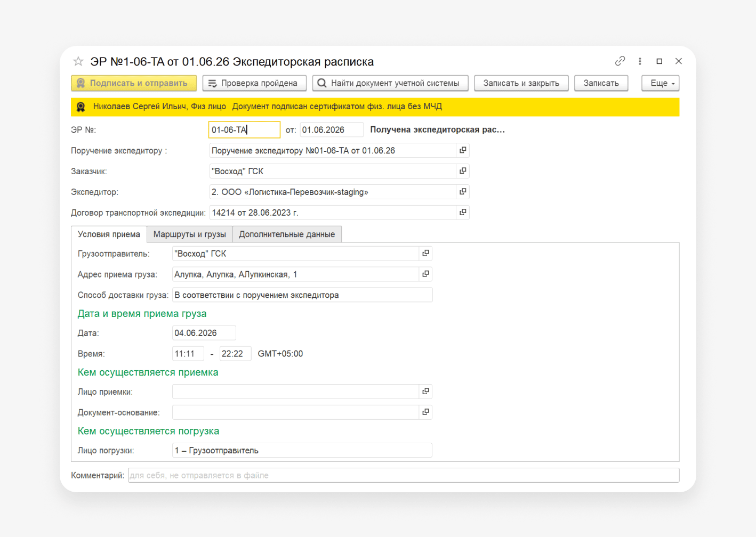The image size is (756, 537).
Task: Click the status text Получена экспедиторская рас…
Action: pyautogui.click(x=438, y=129)
